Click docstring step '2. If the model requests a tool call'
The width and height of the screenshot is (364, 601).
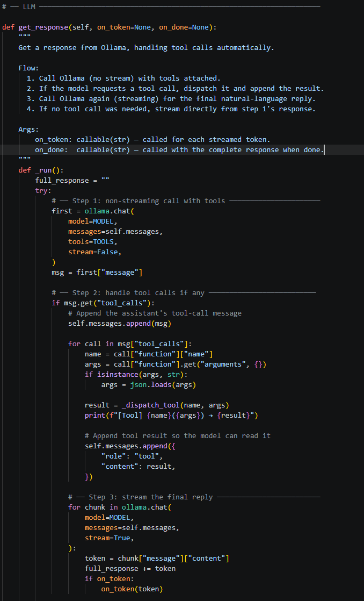pos(176,89)
